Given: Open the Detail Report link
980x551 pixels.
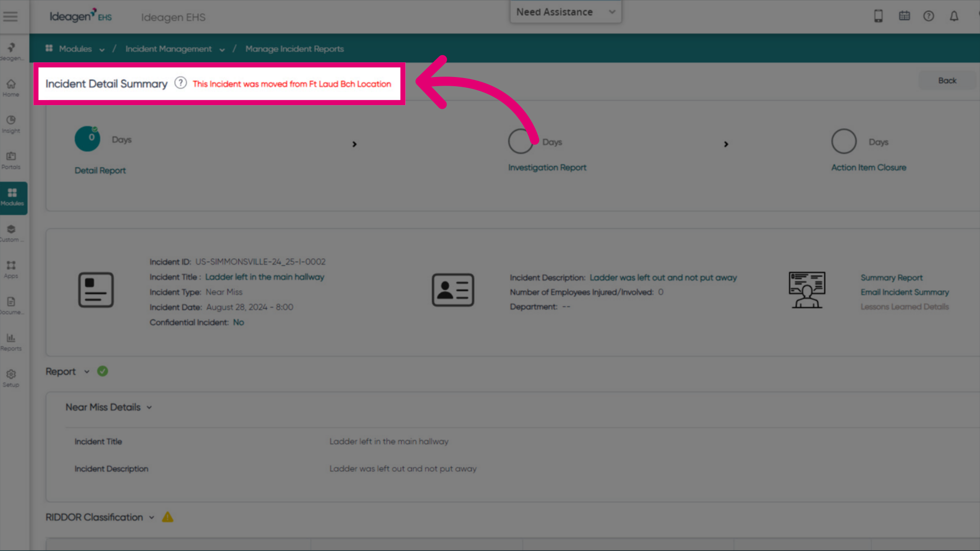Looking at the screenshot, I should (x=100, y=170).
